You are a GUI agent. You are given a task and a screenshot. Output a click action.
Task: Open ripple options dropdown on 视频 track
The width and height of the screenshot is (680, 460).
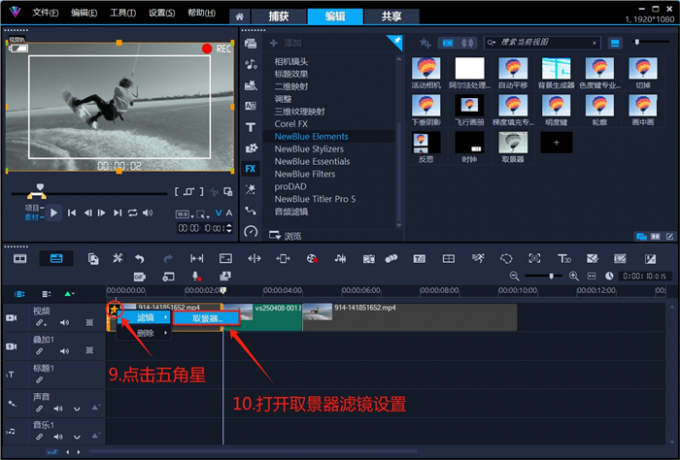click(x=41, y=323)
